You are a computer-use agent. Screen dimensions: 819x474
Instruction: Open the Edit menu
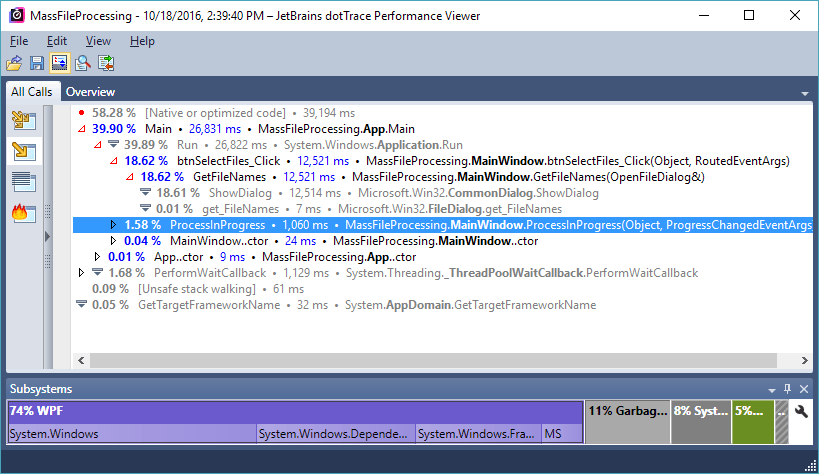[x=56, y=41]
